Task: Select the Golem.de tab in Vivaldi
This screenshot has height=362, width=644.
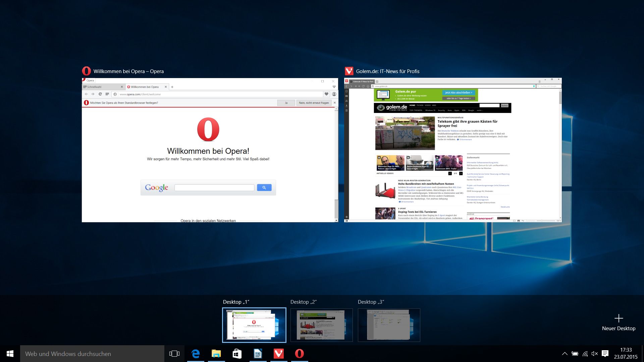Action: click(362, 81)
